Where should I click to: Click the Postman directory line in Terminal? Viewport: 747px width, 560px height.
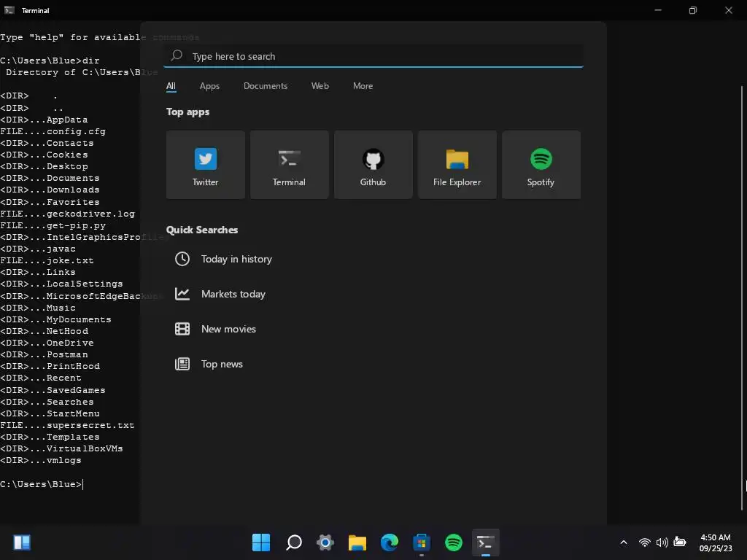tap(44, 355)
